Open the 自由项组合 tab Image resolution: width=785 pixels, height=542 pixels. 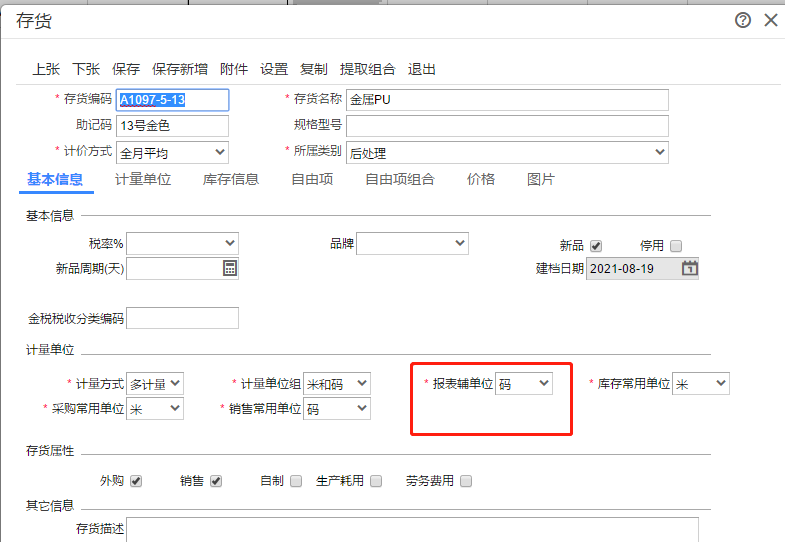[400, 179]
